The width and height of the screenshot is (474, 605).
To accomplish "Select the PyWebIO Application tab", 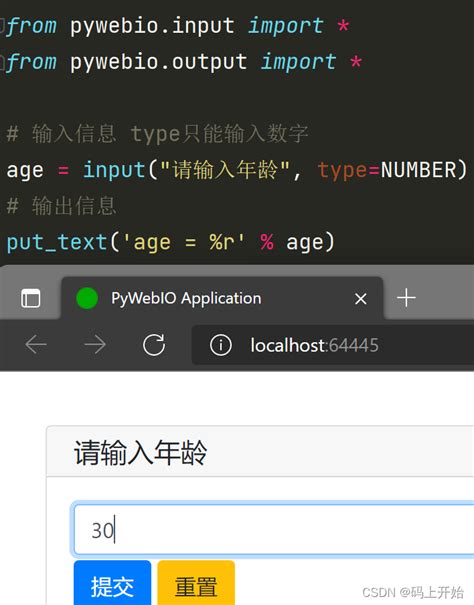I will (222, 298).
